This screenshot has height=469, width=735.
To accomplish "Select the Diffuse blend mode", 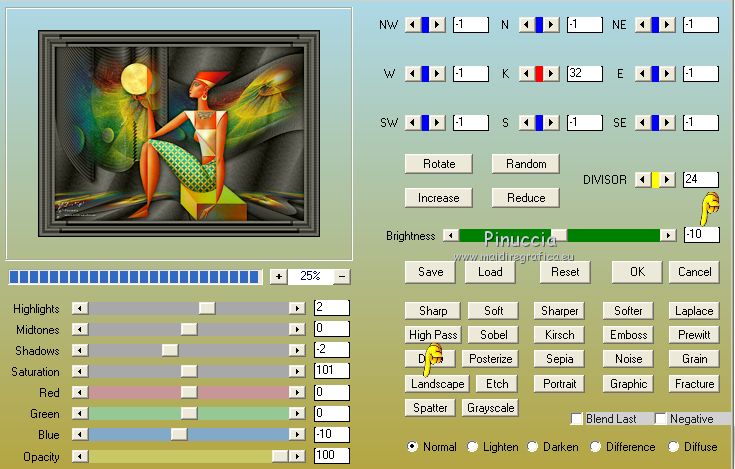I will 674,447.
